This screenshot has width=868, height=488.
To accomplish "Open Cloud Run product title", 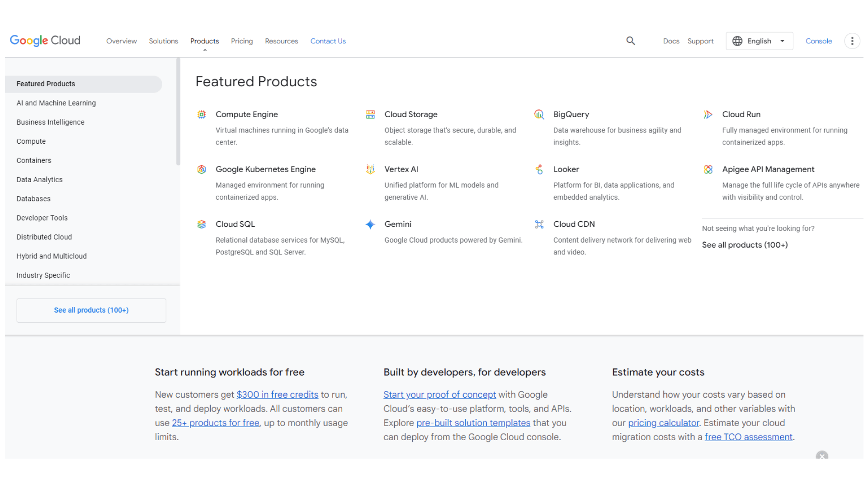I will (741, 114).
